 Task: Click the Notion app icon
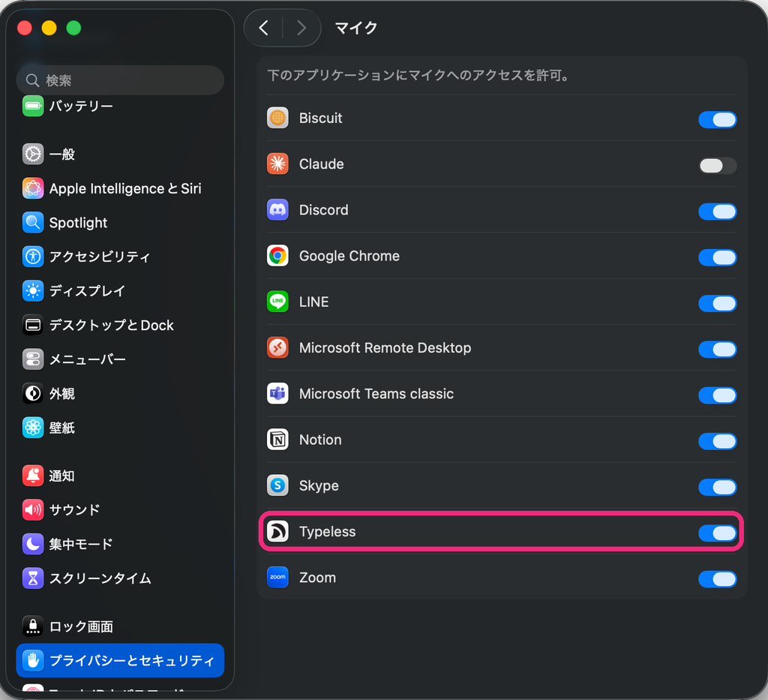coord(277,440)
